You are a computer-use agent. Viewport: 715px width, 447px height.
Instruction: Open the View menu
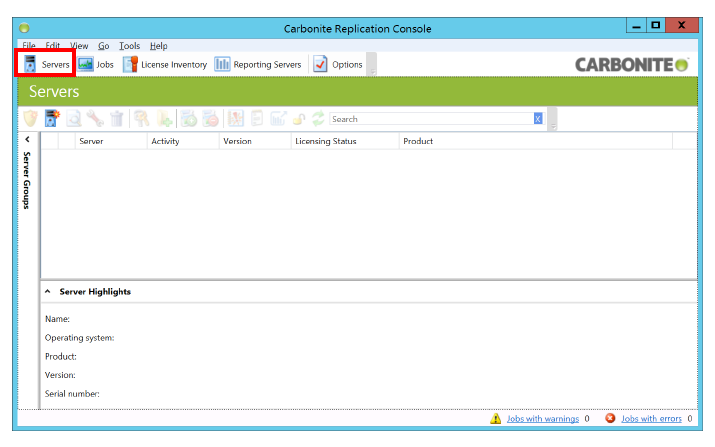coord(79,46)
